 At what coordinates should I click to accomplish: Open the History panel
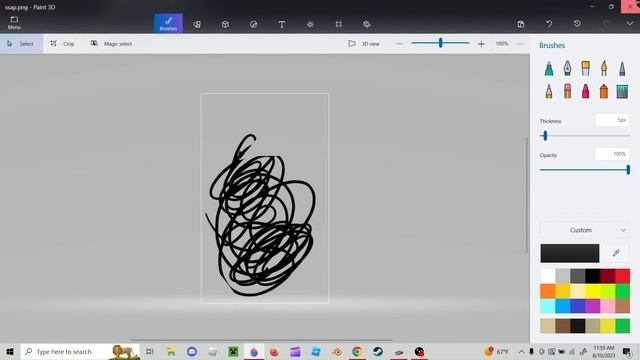(577, 24)
